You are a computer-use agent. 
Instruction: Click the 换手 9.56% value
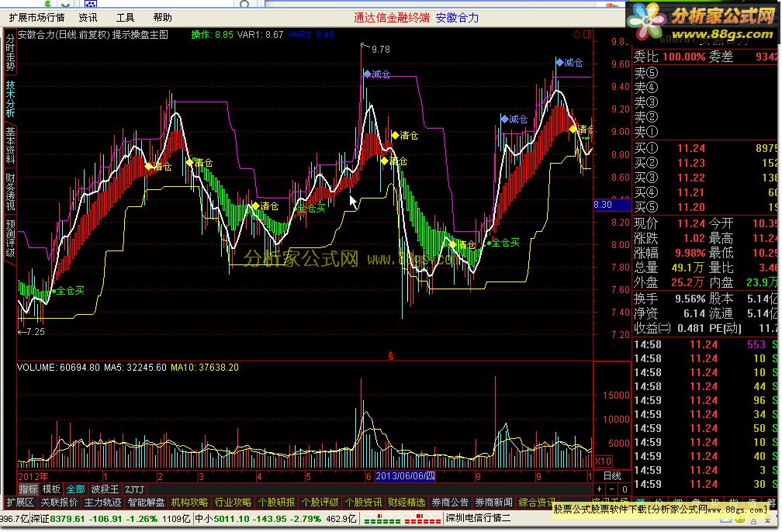(x=690, y=299)
